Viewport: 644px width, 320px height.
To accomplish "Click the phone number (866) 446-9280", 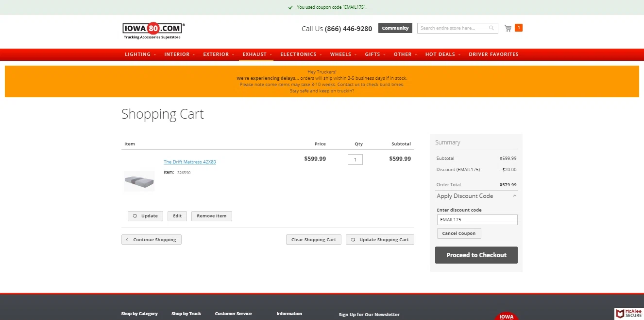I will click(348, 29).
